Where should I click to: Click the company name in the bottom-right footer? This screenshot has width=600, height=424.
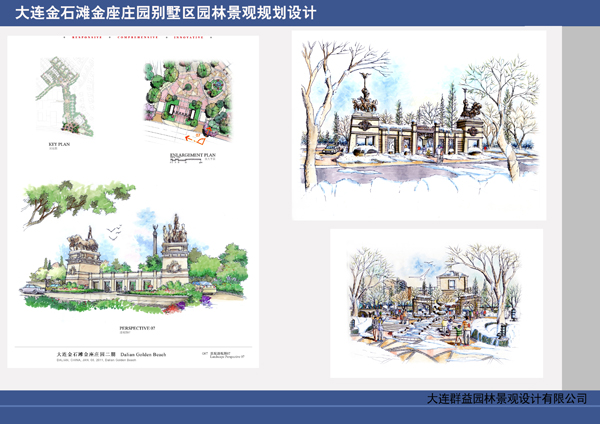(x=506, y=399)
